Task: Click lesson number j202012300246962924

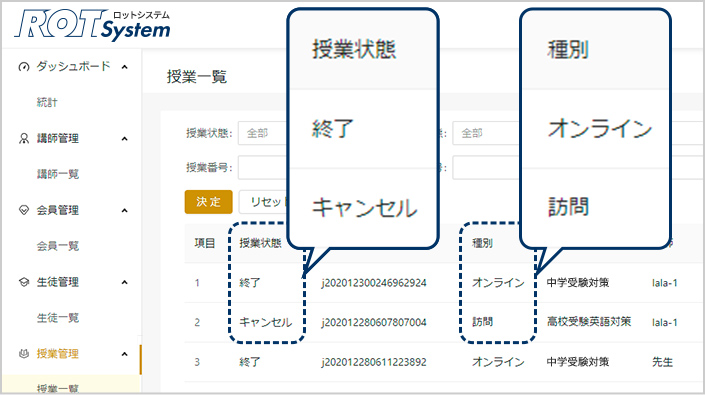Action: pyautogui.click(x=374, y=283)
